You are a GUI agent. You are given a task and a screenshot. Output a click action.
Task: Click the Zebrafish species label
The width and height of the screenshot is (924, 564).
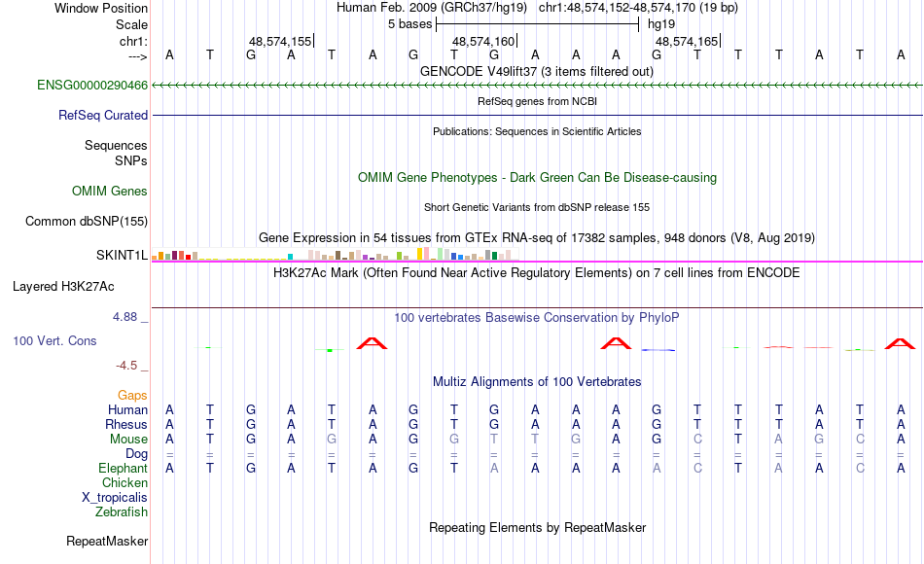122,511
